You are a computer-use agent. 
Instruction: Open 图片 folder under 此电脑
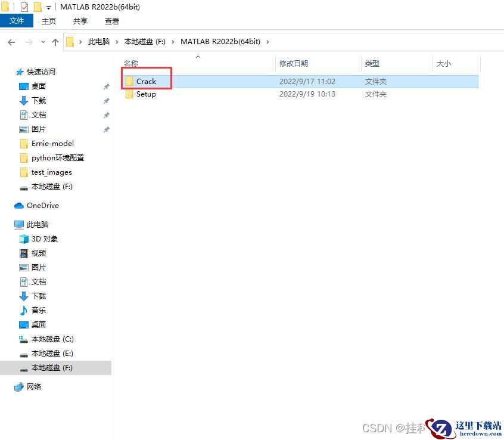coord(39,267)
